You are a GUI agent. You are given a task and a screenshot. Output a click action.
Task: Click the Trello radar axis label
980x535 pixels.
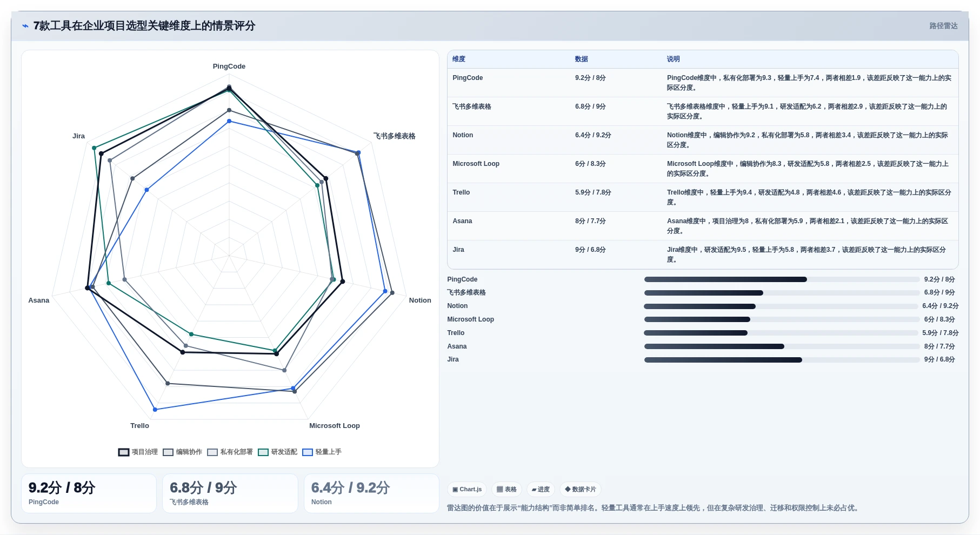[139, 426]
